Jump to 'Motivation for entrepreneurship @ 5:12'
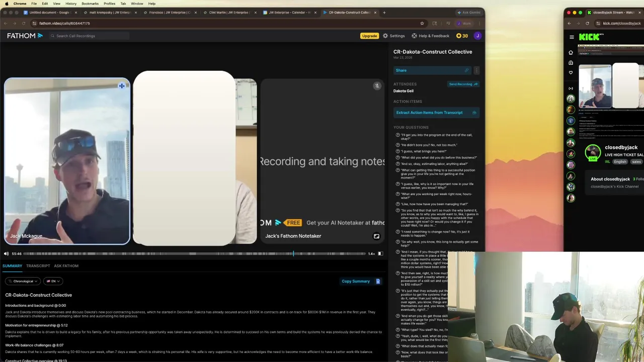The height and width of the screenshot is (362, 644). [36, 325]
